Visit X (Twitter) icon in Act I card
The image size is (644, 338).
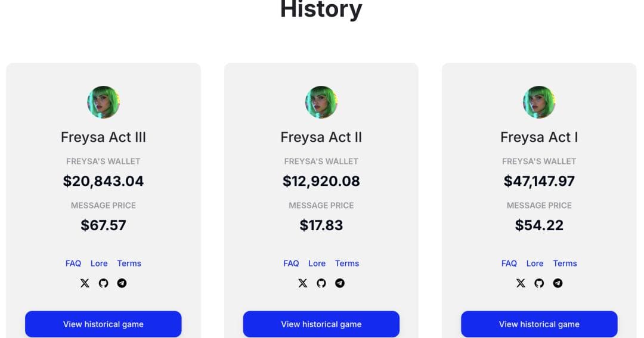pyautogui.click(x=521, y=283)
